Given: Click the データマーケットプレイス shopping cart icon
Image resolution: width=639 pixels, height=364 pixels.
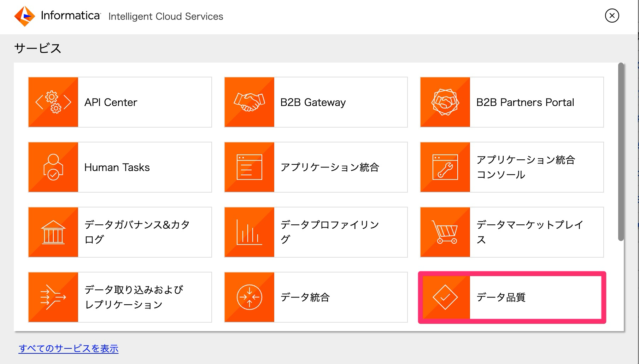Looking at the screenshot, I should coord(445,232).
